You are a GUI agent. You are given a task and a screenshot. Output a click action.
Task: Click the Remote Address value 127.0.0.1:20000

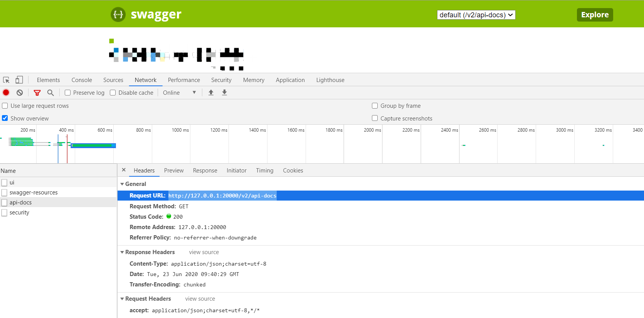pos(202,227)
